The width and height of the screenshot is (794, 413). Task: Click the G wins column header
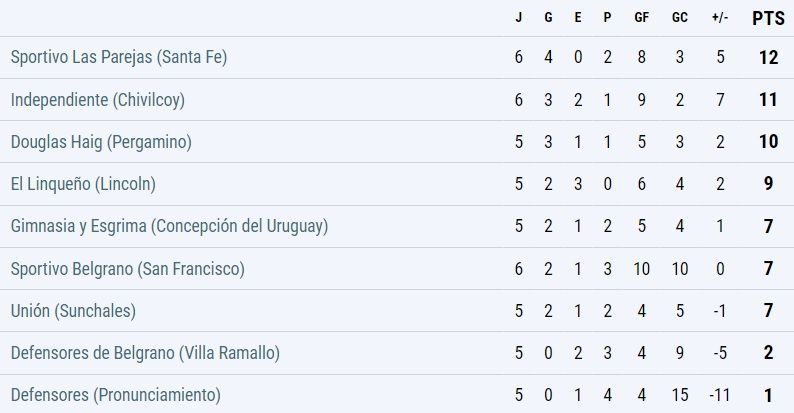pos(548,18)
